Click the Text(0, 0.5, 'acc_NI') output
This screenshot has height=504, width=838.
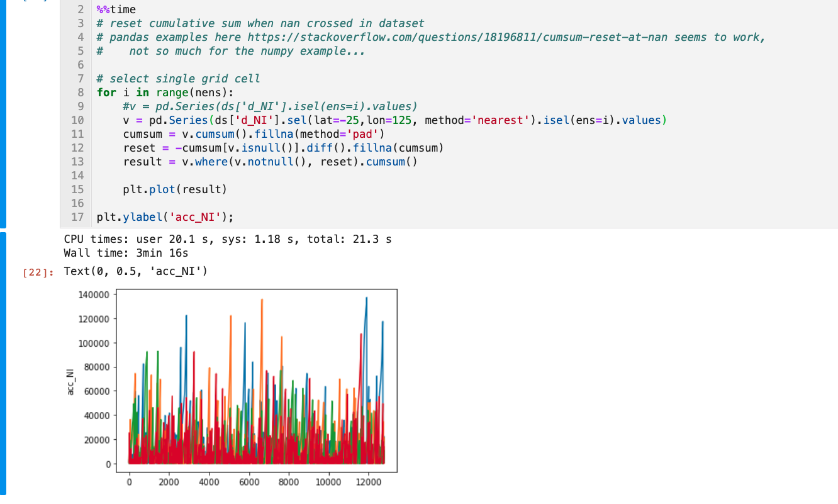tap(136, 272)
